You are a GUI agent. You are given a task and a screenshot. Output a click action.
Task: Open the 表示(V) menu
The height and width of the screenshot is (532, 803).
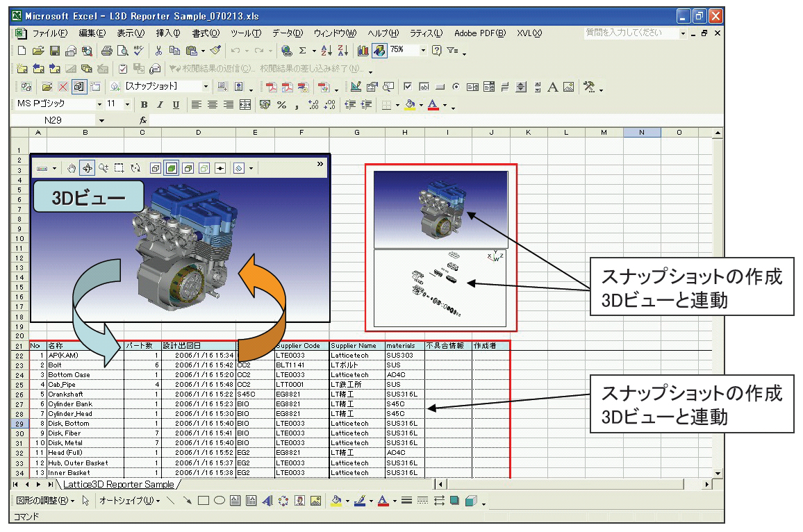(131, 33)
